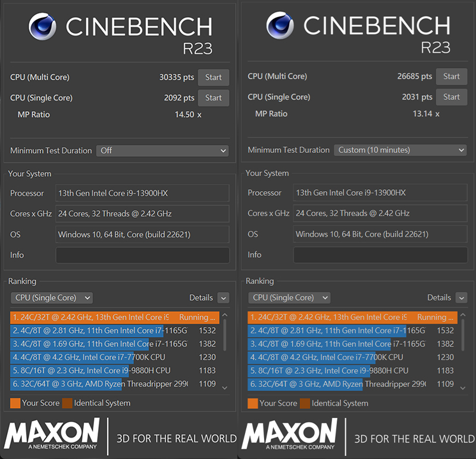476x459 pixels.
Task: Click the OS value field in right window
Action: click(x=380, y=234)
